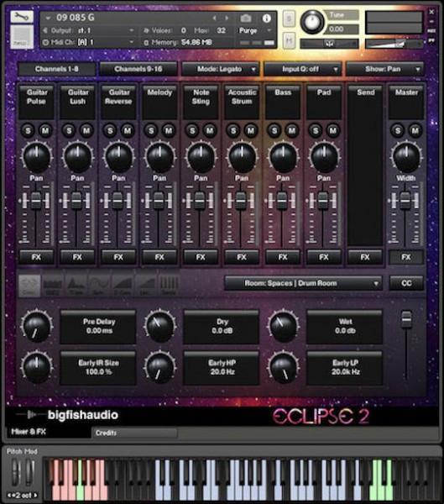Open the Purge dropdown menu
The image size is (444, 504).
(255, 30)
